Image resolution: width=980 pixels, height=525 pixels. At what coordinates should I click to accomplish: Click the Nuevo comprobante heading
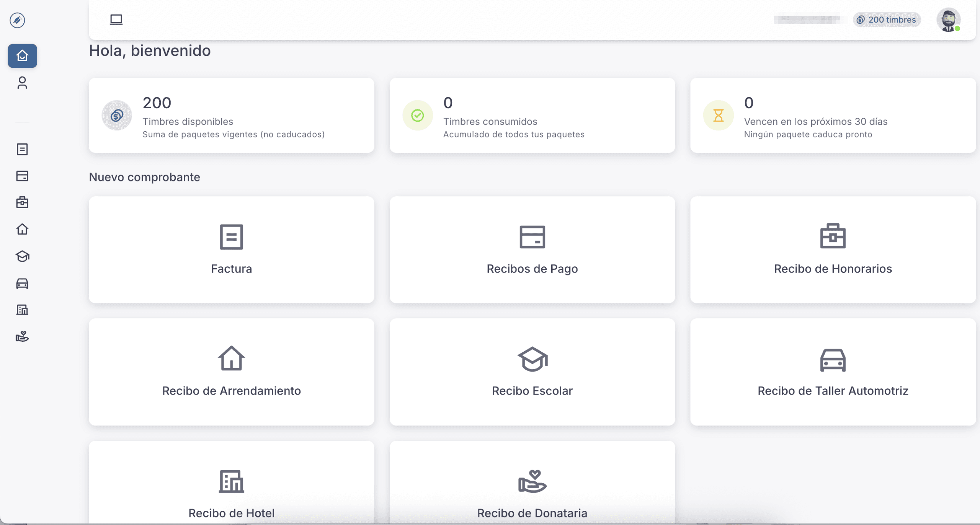(x=144, y=177)
